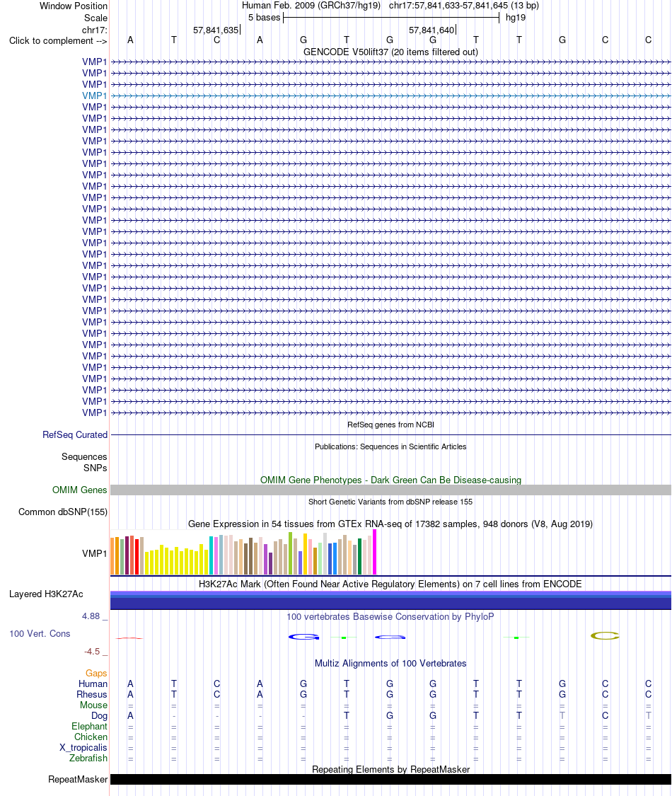Image resolution: width=672 pixels, height=796 pixels.
Task: Click the blue Layered H3K27Ac signal band
Action: (390, 600)
